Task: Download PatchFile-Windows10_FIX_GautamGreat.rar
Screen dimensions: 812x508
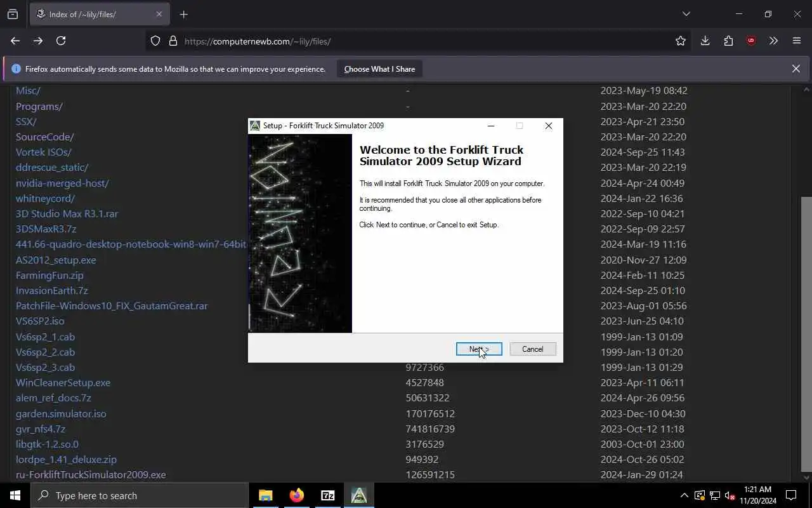Action: click(112, 306)
